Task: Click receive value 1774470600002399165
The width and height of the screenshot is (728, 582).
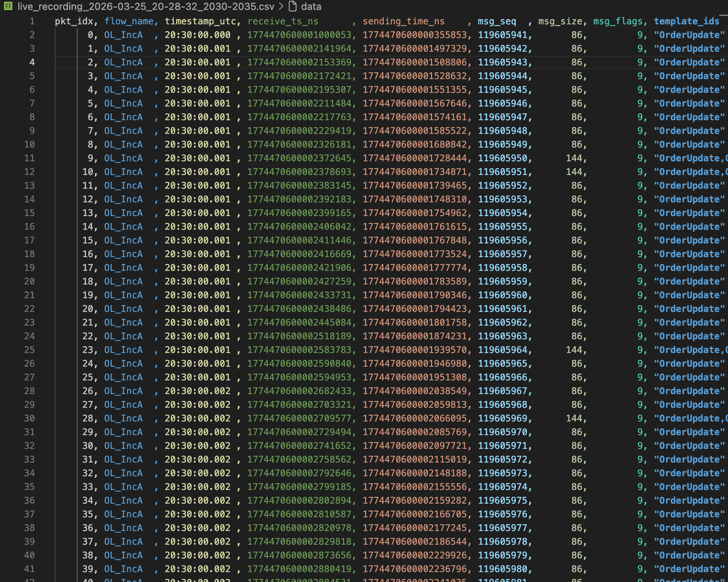Action: (299, 213)
